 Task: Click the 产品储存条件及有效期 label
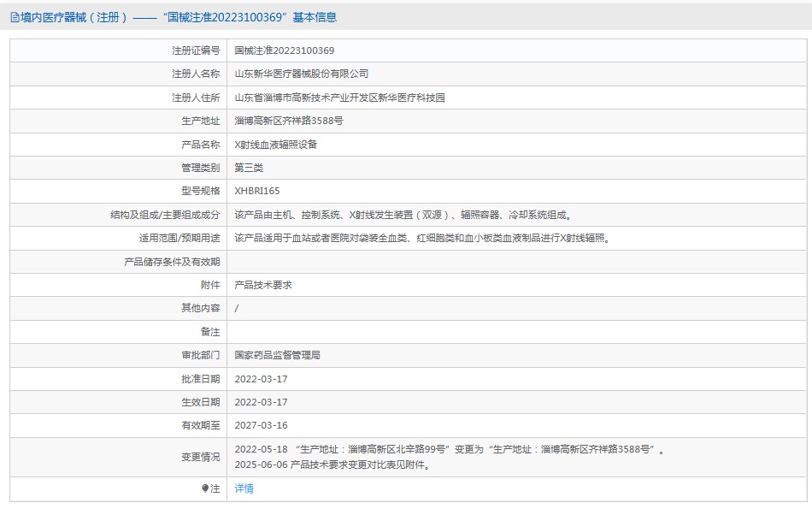[x=172, y=262]
